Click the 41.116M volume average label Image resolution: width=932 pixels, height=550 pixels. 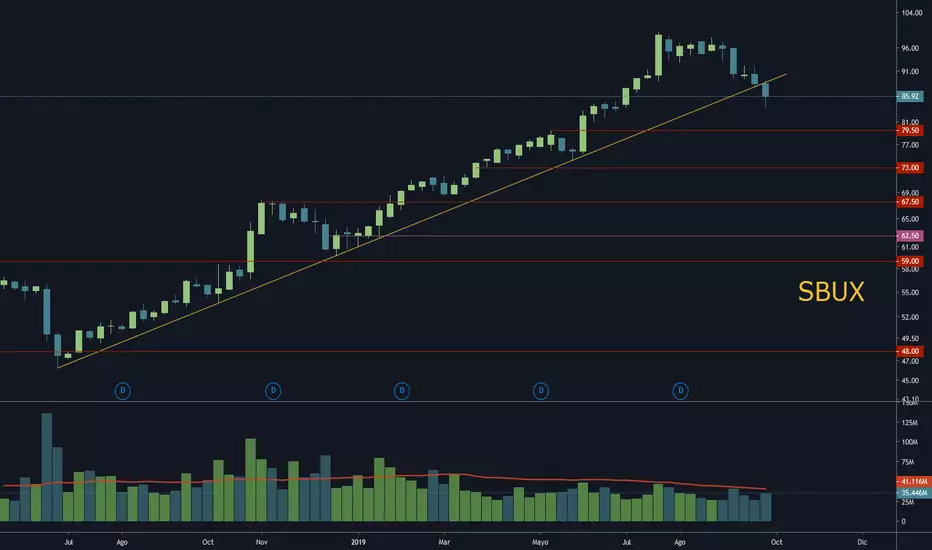click(x=913, y=481)
